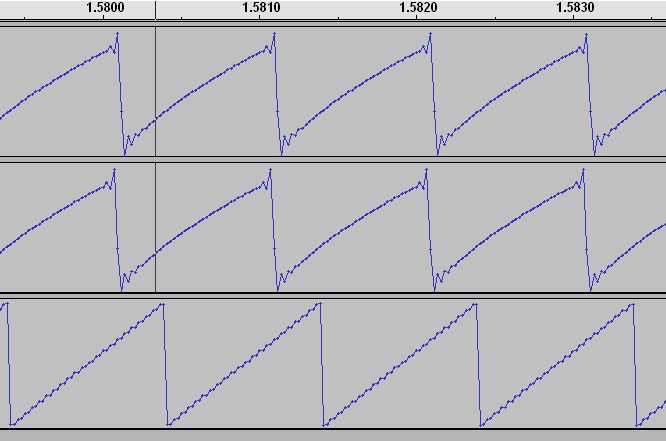Viewport: 666px width, 441px height.
Task: Click the middle track's waveform trough near 1.5820
Action: (434, 288)
